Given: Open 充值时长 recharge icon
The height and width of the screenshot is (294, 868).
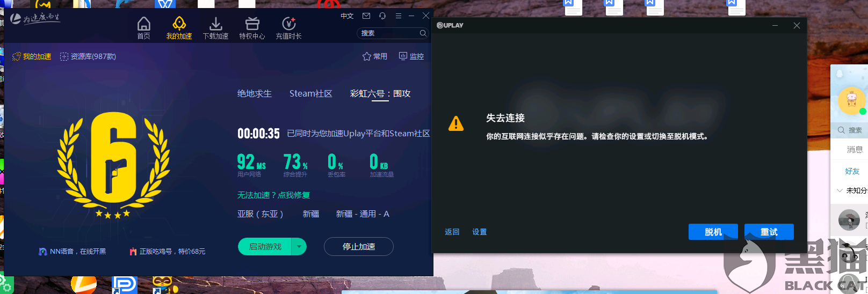Looking at the screenshot, I should point(289,24).
